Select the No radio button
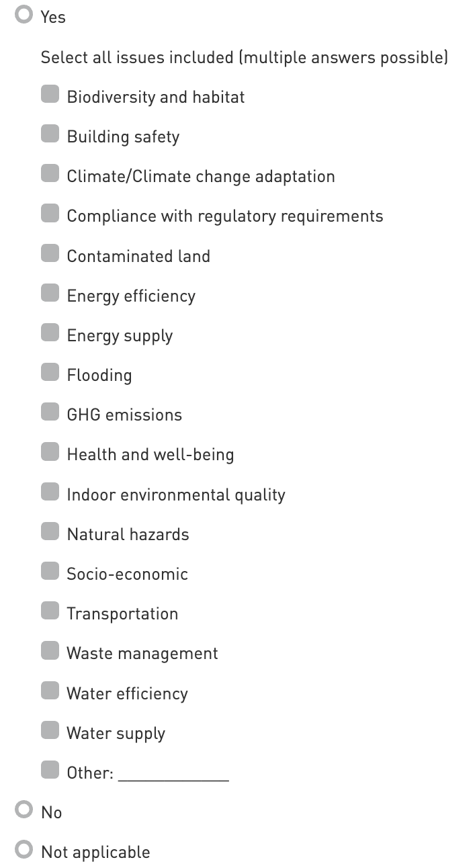 tap(24, 810)
